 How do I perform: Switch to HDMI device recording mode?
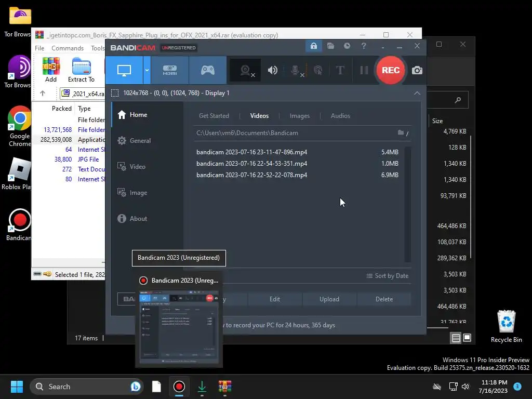click(x=170, y=70)
